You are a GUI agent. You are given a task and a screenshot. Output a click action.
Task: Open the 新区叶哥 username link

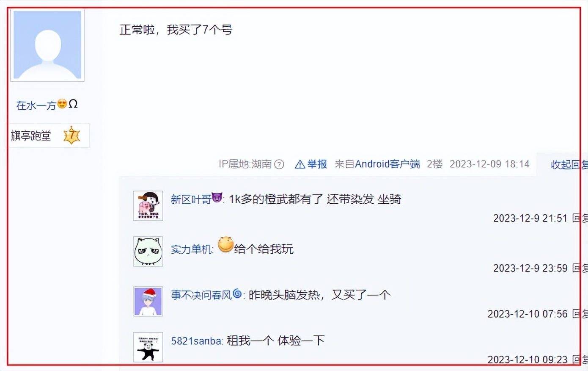191,199
